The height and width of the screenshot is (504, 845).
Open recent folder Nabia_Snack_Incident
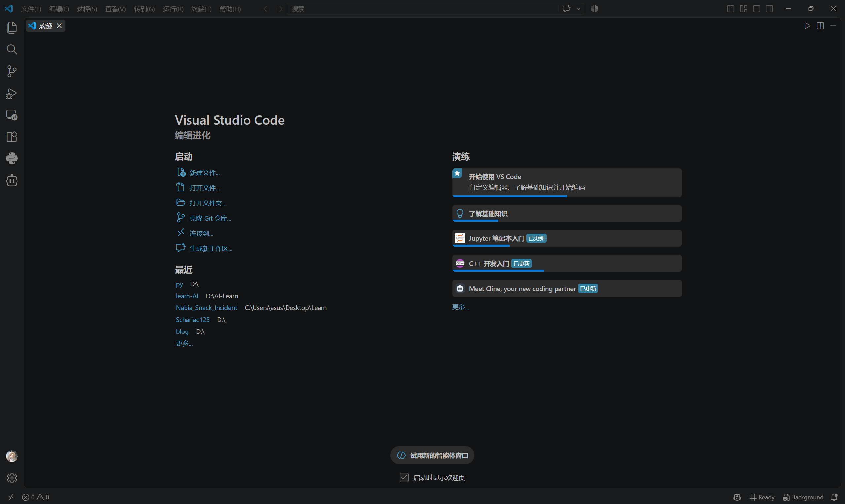[x=206, y=308]
